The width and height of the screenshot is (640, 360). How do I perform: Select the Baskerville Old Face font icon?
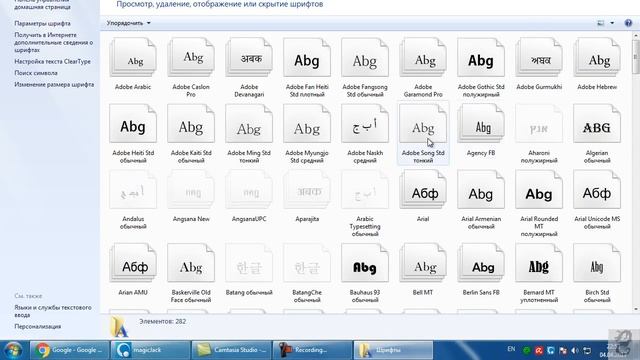191,263
